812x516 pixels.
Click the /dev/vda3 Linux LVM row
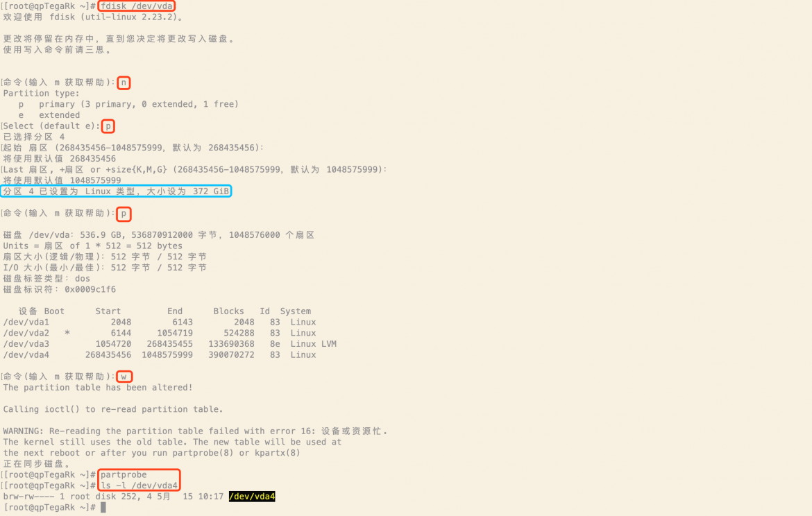coord(170,344)
